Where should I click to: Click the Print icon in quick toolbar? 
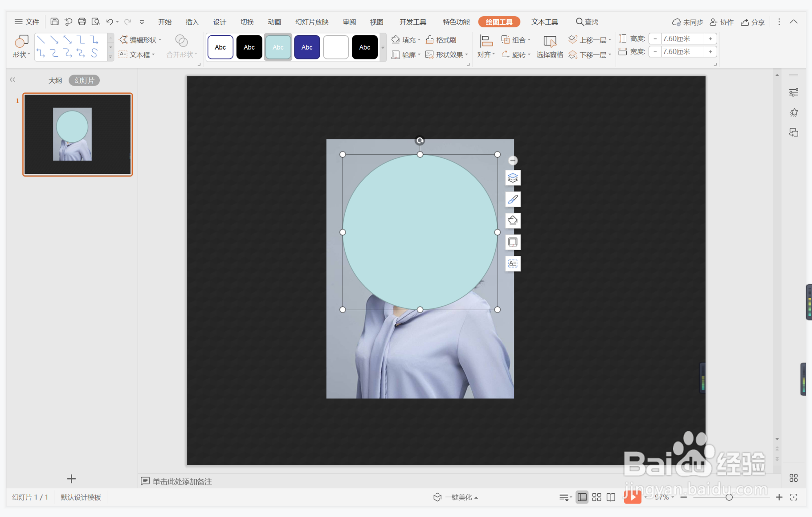tap(82, 22)
